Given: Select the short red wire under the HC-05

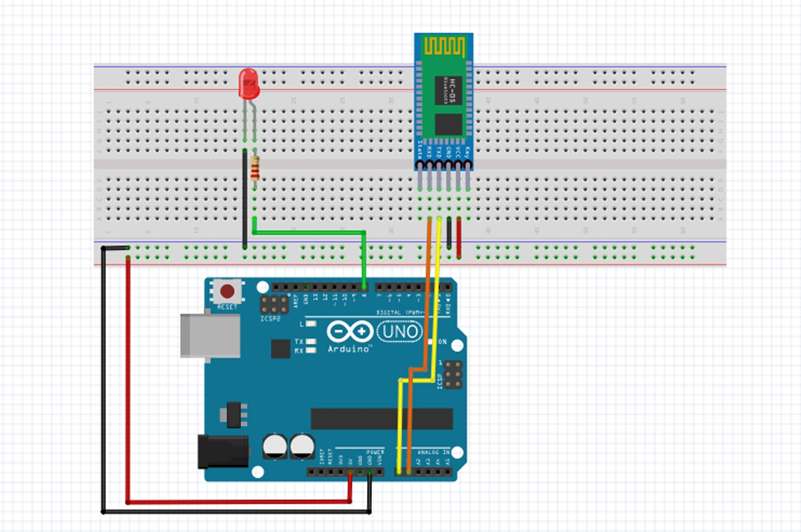Looking at the screenshot, I should (x=459, y=237).
